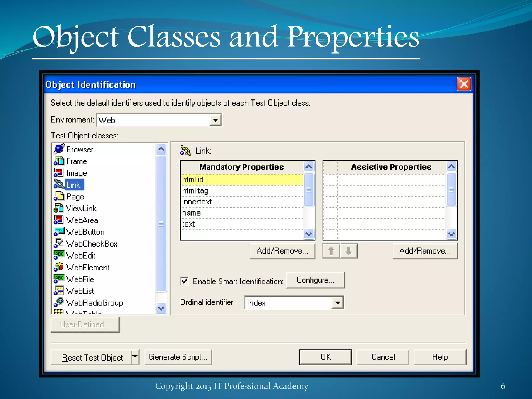Open Reset Test Object dropdown arrow

135,357
